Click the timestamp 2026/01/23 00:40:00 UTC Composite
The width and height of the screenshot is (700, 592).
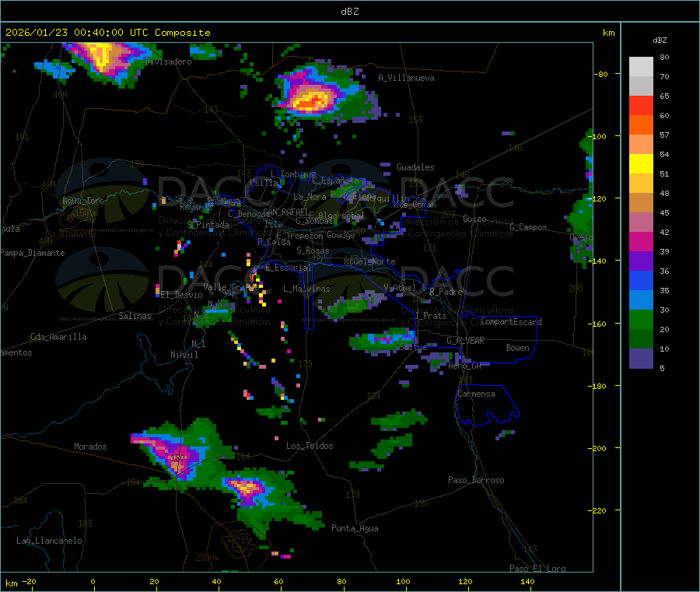tap(107, 33)
